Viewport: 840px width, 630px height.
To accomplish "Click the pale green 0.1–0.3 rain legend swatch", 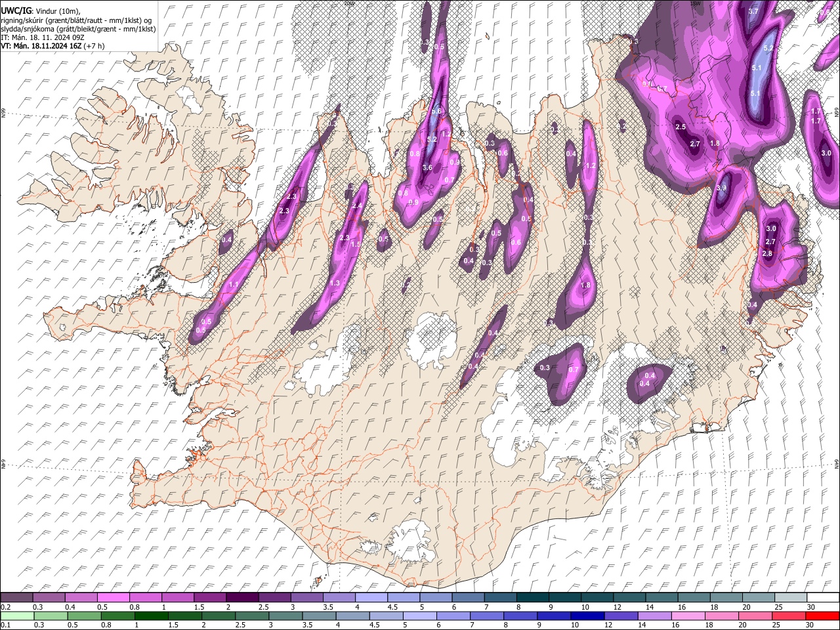I will (17, 616).
